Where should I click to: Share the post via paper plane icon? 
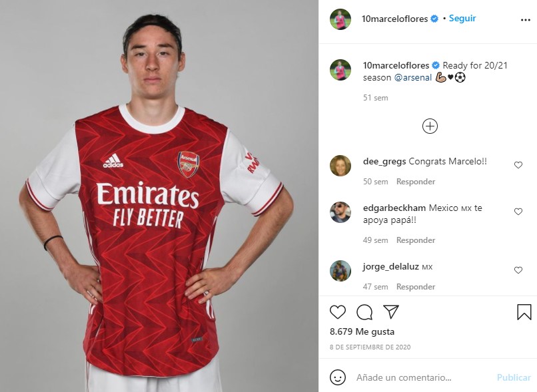391,311
